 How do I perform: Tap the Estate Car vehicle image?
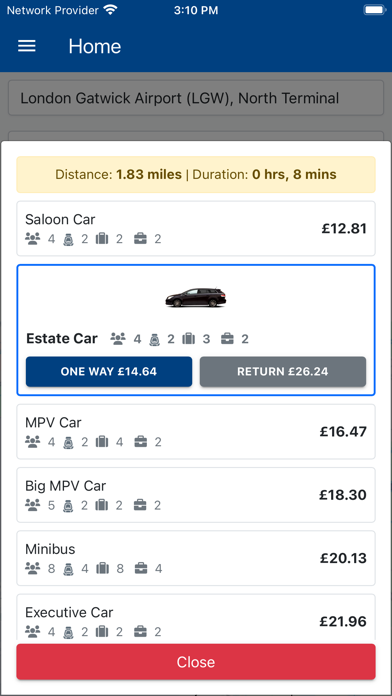[196, 297]
